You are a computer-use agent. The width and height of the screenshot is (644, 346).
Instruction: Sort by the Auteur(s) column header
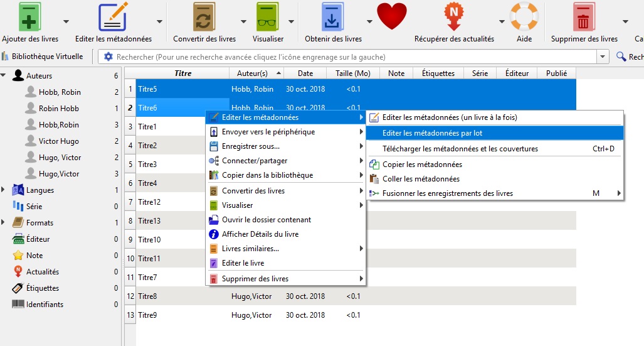coord(252,73)
